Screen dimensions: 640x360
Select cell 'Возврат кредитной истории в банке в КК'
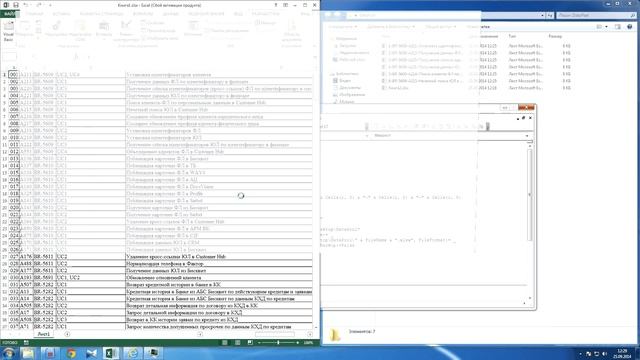pos(219,284)
